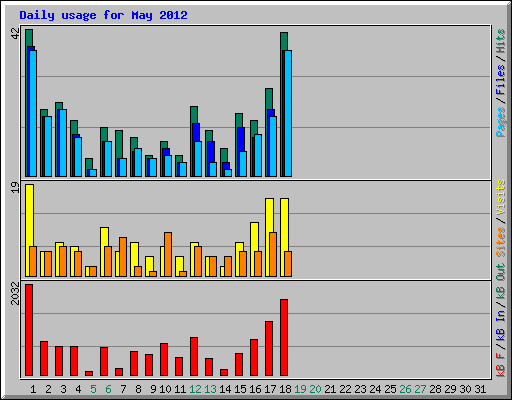Image resolution: width=512 pixels, height=400 pixels.
Task: Select day "10" on the x-axis
Action: (x=165, y=389)
